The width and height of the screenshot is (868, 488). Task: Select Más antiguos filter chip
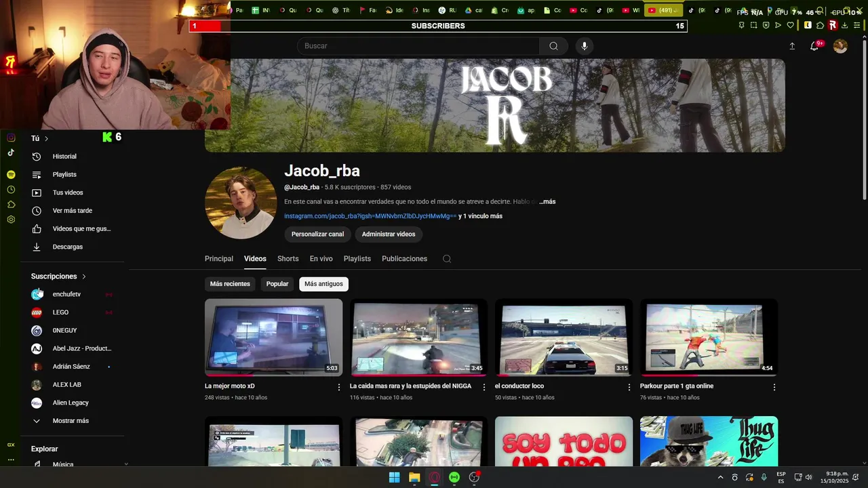[323, 284]
